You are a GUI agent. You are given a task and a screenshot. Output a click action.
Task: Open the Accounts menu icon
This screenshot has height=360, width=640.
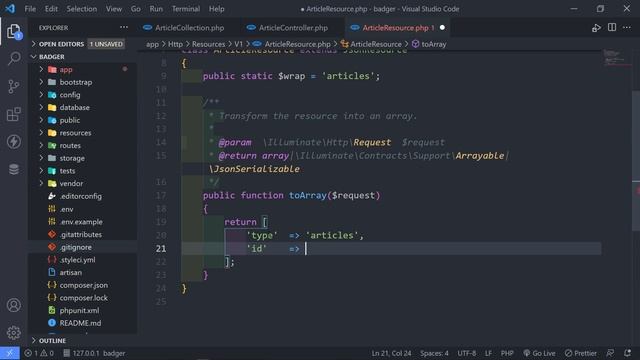14,305
